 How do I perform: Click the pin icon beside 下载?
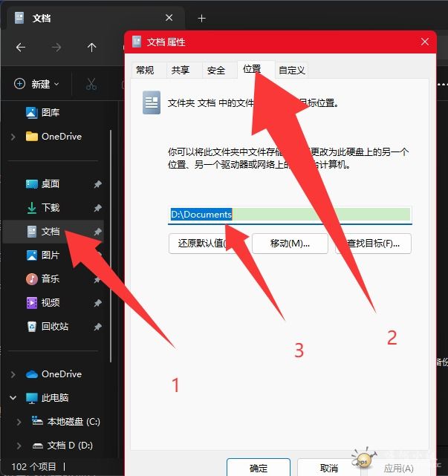[x=97, y=208]
